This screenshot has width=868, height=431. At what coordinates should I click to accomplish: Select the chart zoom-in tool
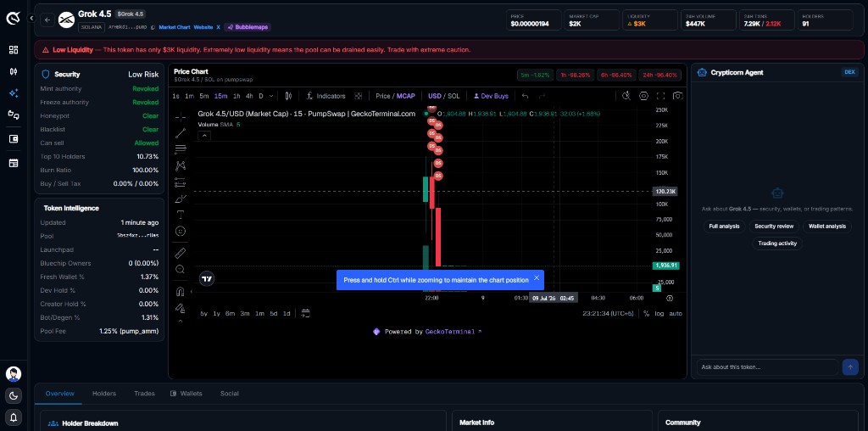click(180, 269)
